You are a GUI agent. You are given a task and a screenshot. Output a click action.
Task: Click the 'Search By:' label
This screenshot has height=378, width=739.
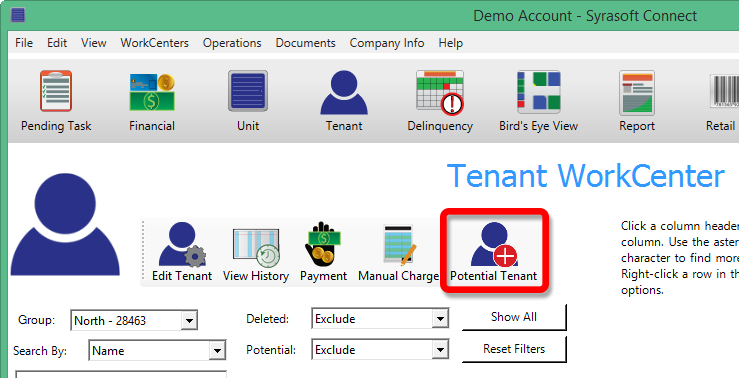click(x=40, y=351)
